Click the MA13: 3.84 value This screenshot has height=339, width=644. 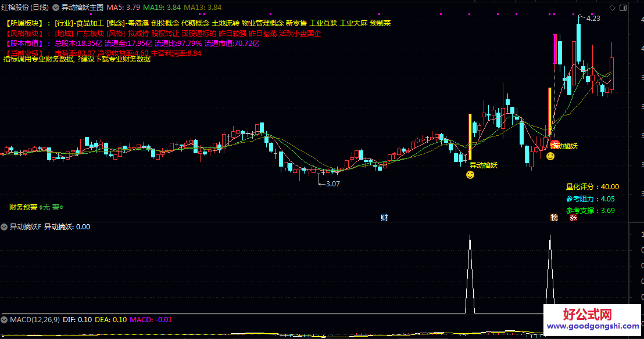202,8
